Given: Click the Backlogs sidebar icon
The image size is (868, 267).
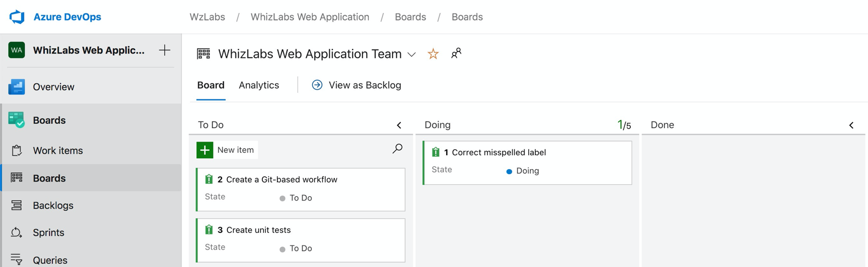Looking at the screenshot, I should click(17, 205).
